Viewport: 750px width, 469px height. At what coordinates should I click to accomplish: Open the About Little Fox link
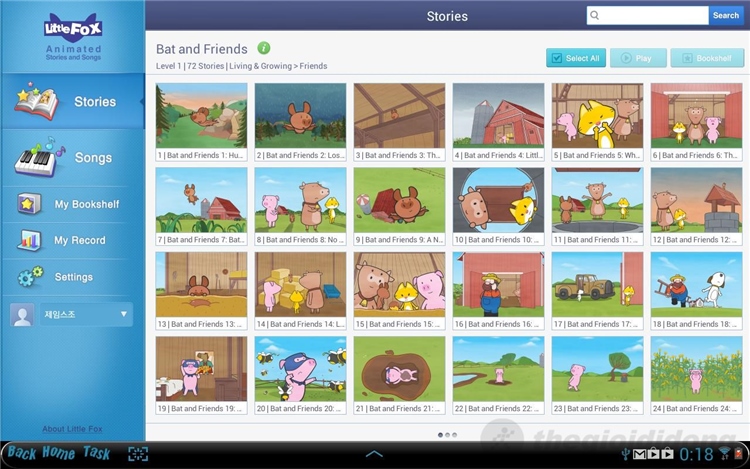pos(72,429)
